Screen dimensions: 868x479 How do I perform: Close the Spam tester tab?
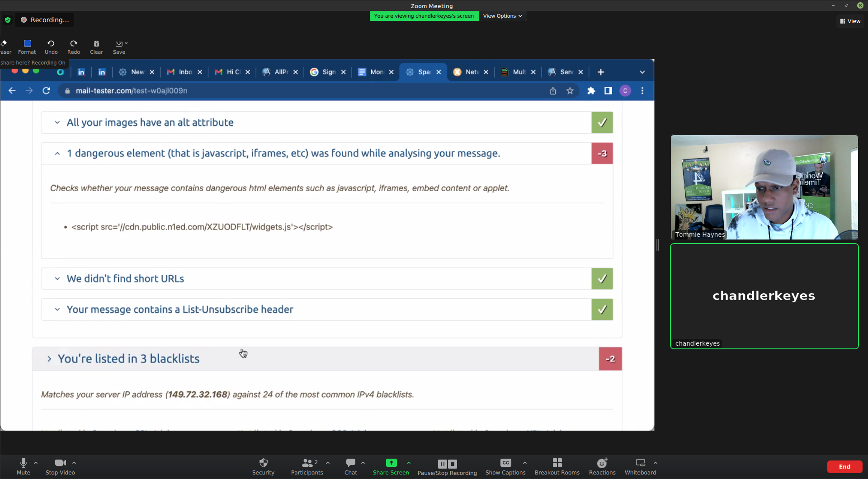[x=439, y=72]
